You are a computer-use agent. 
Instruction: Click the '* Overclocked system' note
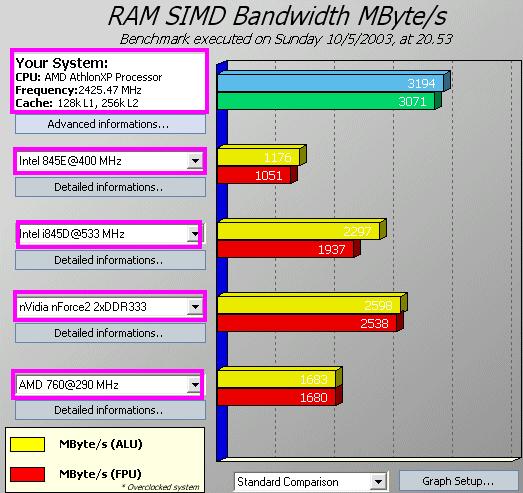pos(160,487)
